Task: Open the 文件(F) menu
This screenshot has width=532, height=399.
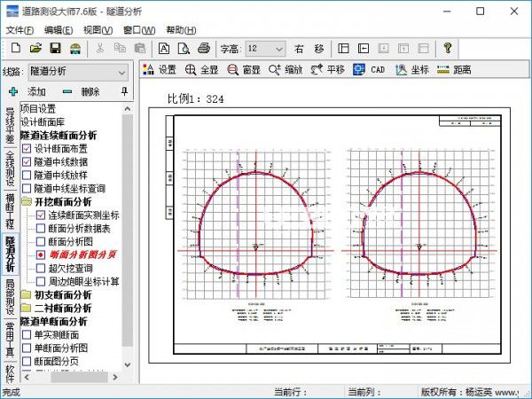Action: [20, 30]
